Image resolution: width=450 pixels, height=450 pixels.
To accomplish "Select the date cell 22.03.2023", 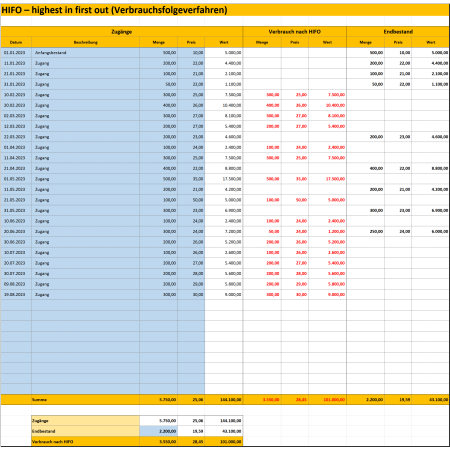I will (x=16, y=137).
